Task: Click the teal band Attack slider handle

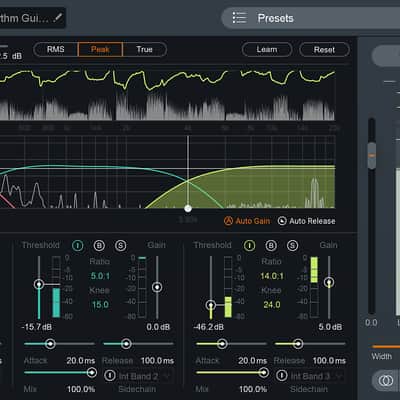Action: pyautogui.click(x=50, y=344)
